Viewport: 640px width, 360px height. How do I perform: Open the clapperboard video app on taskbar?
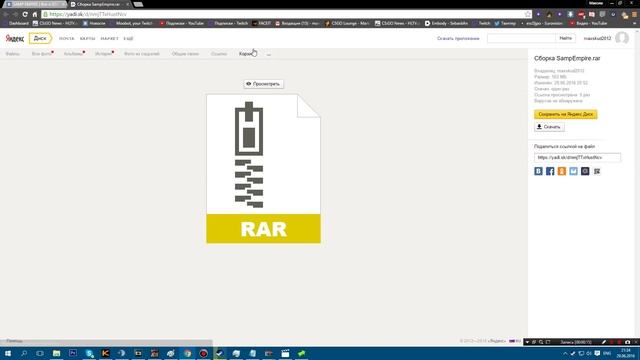pyautogui.click(x=285, y=353)
